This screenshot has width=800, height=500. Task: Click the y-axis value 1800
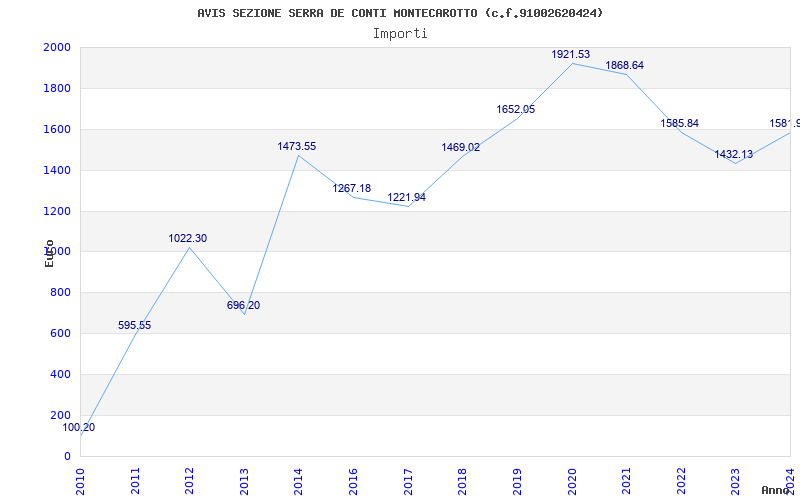click(57, 88)
